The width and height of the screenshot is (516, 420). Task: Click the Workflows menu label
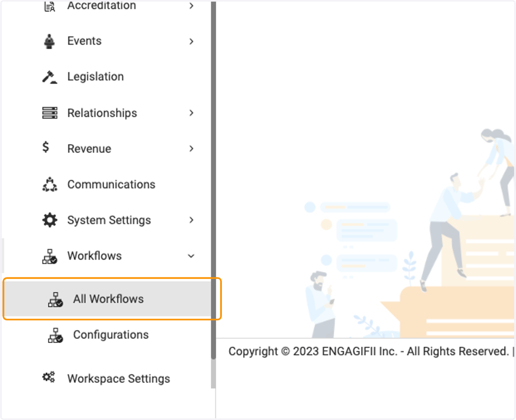point(94,256)
